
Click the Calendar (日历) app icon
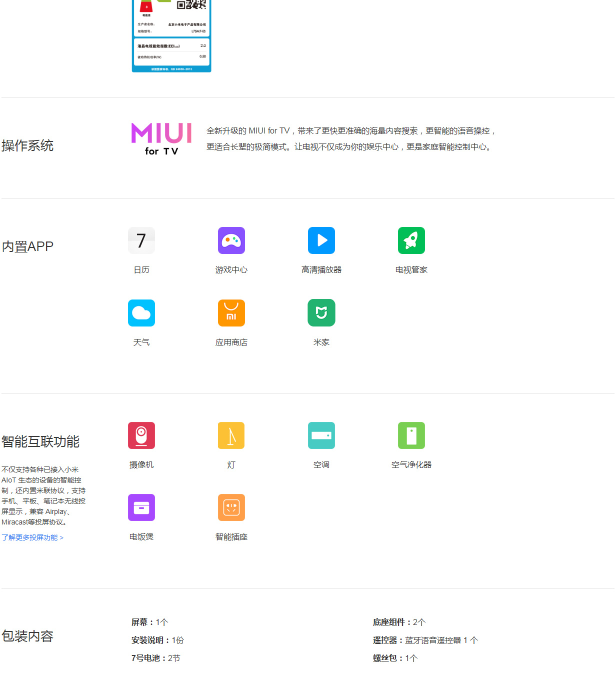141,240
